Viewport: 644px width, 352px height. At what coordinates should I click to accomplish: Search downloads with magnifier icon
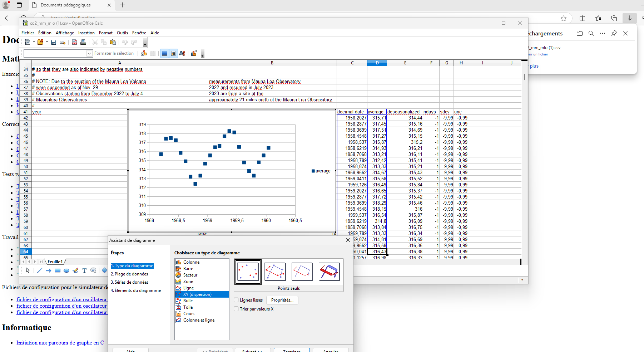pyautogui.click(x=591, y=33)
